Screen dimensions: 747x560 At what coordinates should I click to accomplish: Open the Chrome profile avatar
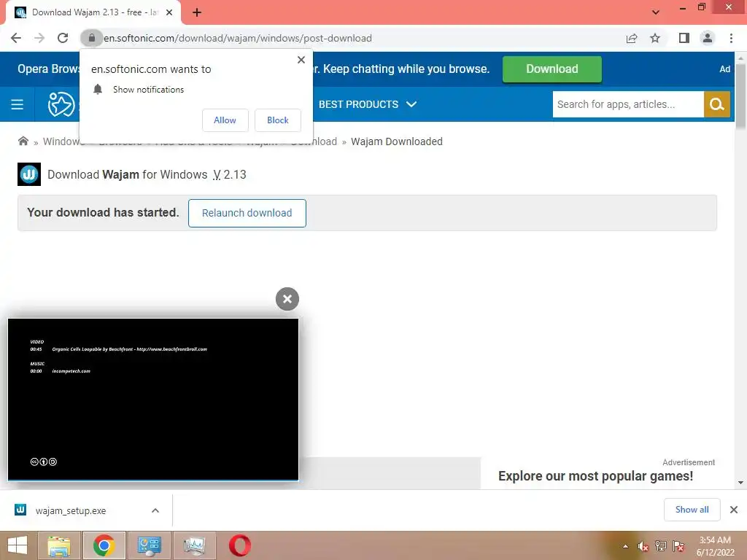708,38
